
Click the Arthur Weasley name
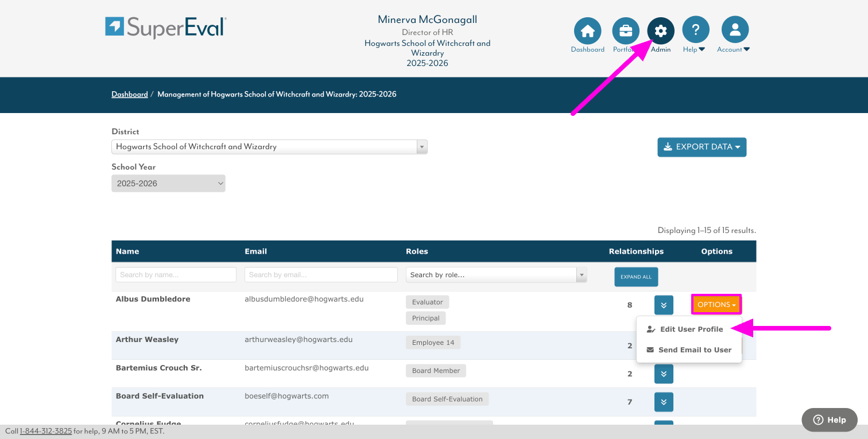(x=147, y=340)
